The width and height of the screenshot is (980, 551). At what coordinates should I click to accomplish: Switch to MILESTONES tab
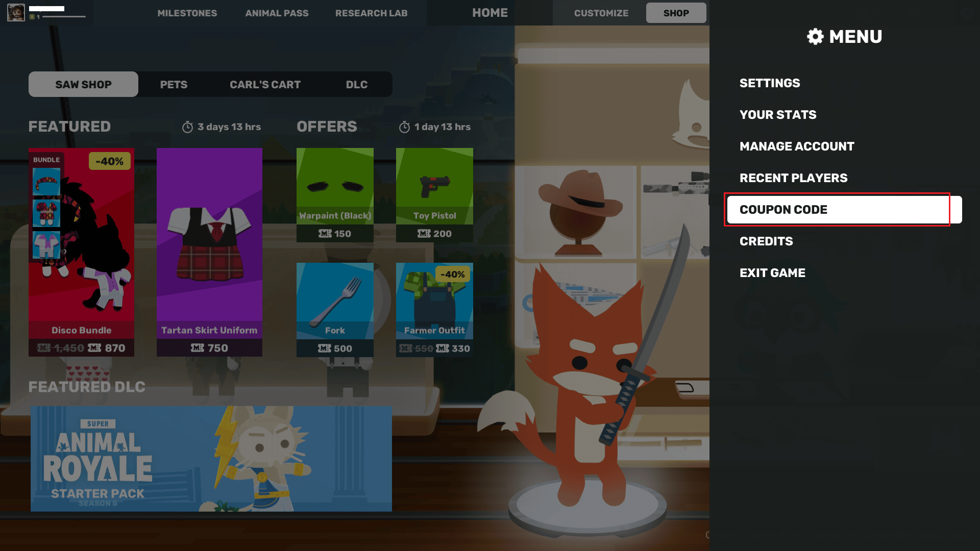click(x=187, y=13)
